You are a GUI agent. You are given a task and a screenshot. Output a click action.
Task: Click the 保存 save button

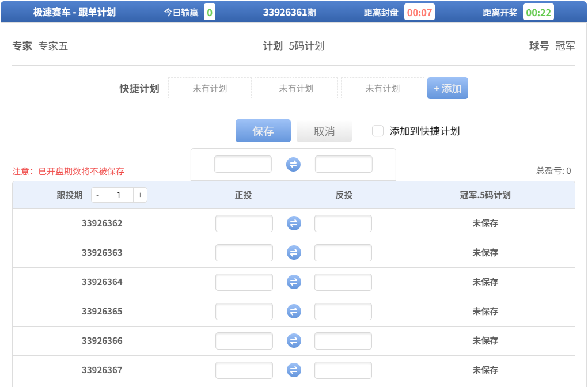click(x=263, y=131)
